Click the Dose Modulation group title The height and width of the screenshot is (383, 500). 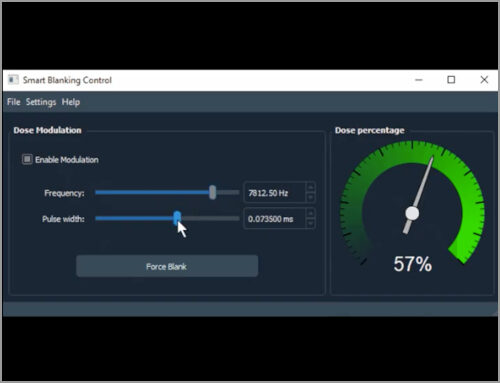click(47, 130)
